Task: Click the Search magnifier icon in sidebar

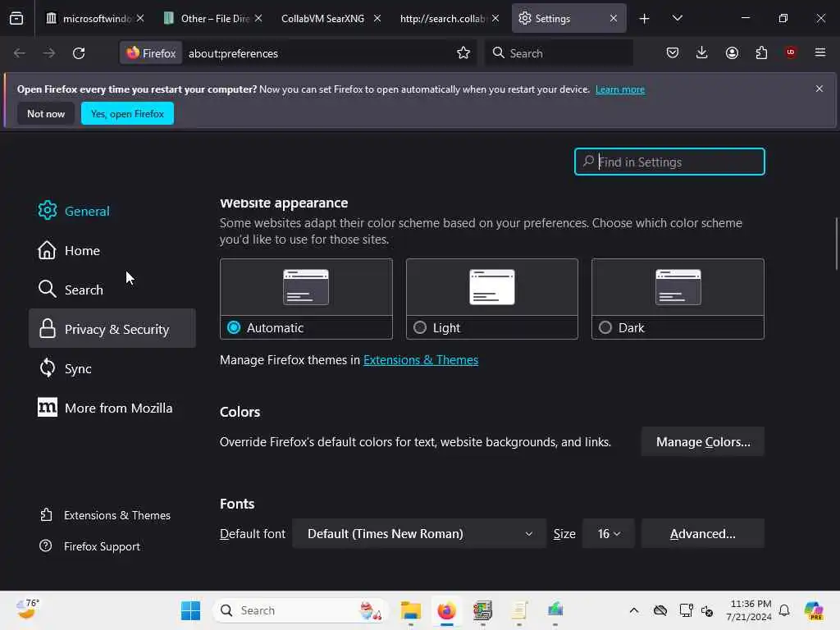Action: point(47,290)
